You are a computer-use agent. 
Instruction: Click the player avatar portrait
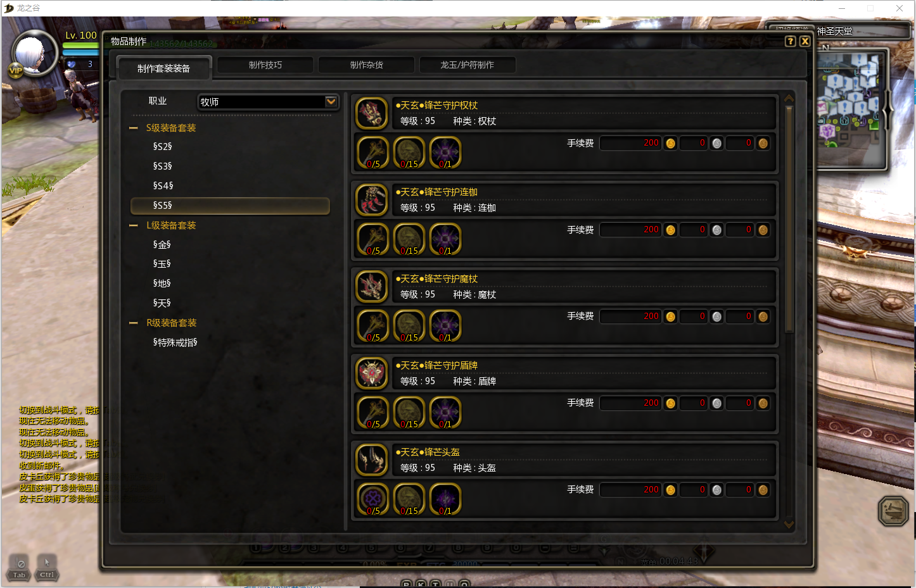tap(32, 54)
